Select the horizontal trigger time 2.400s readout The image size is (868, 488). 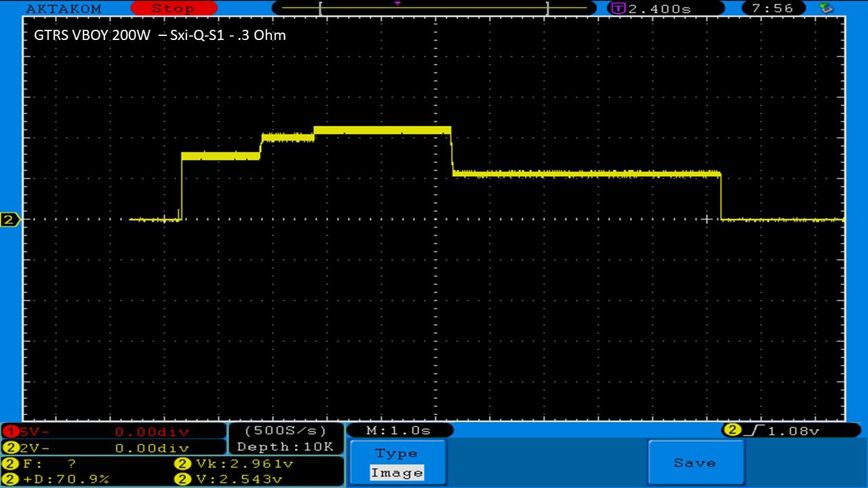pyautogui.click(x=652, y=9)
